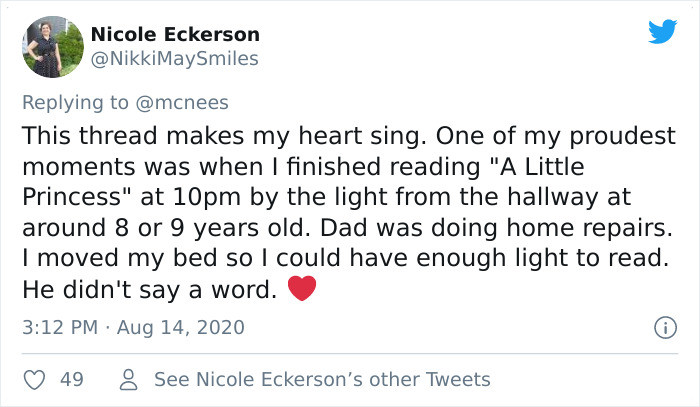Like the tweet with the heart outline icon
Screen dimensions: 700x407
[x=34, y=380]
